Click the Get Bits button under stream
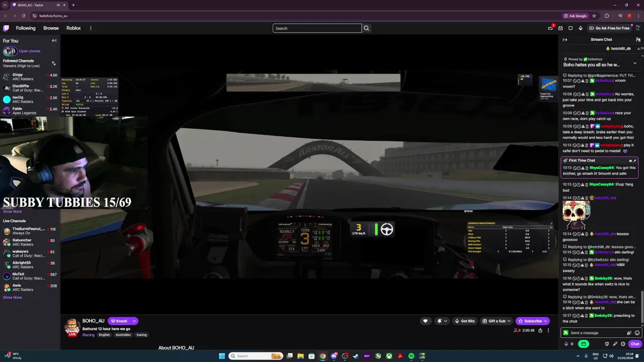 click(x=464, y=321)
